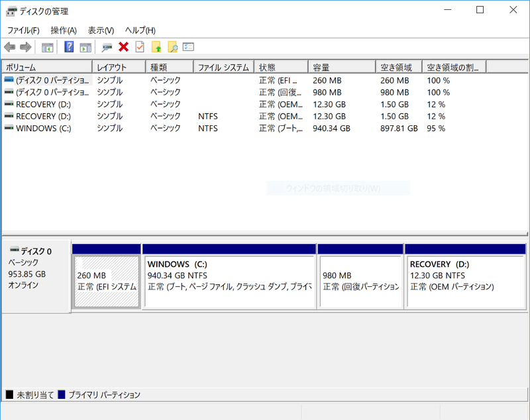Select the RECOVERY (D:) 12.30 GB partition block

pos(466,282)
